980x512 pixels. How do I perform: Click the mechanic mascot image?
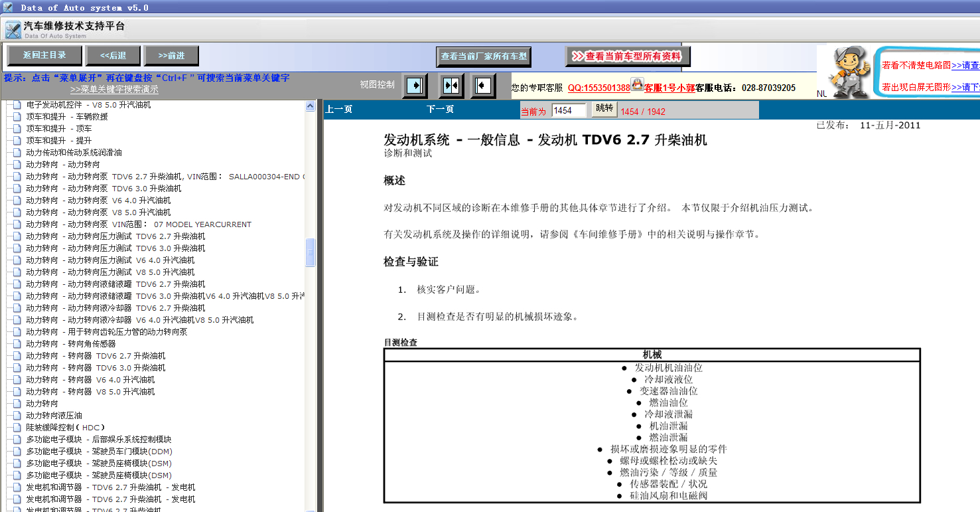(x=851, y=72)
